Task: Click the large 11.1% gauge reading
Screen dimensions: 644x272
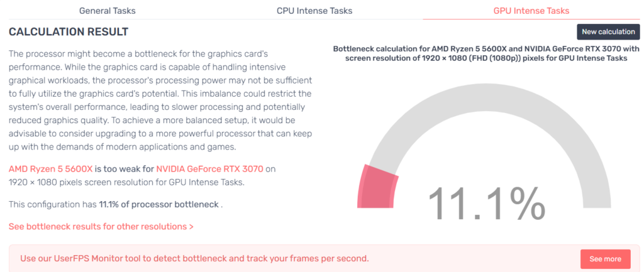Action: (486, 203)
